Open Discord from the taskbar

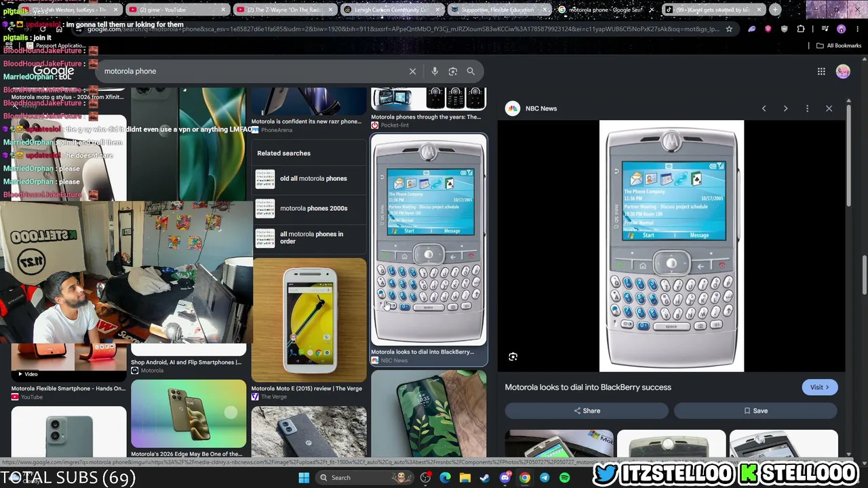point(505,478)
